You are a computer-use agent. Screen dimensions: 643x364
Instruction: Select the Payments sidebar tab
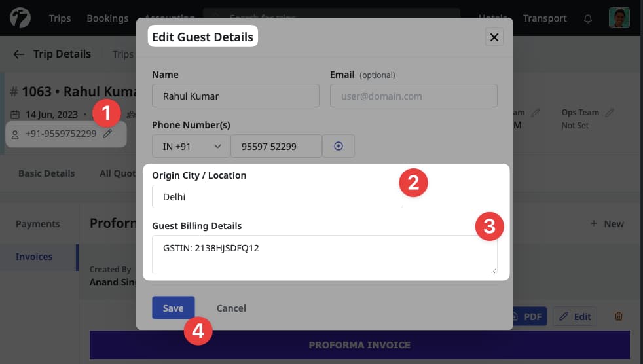[x=38, y=224]
